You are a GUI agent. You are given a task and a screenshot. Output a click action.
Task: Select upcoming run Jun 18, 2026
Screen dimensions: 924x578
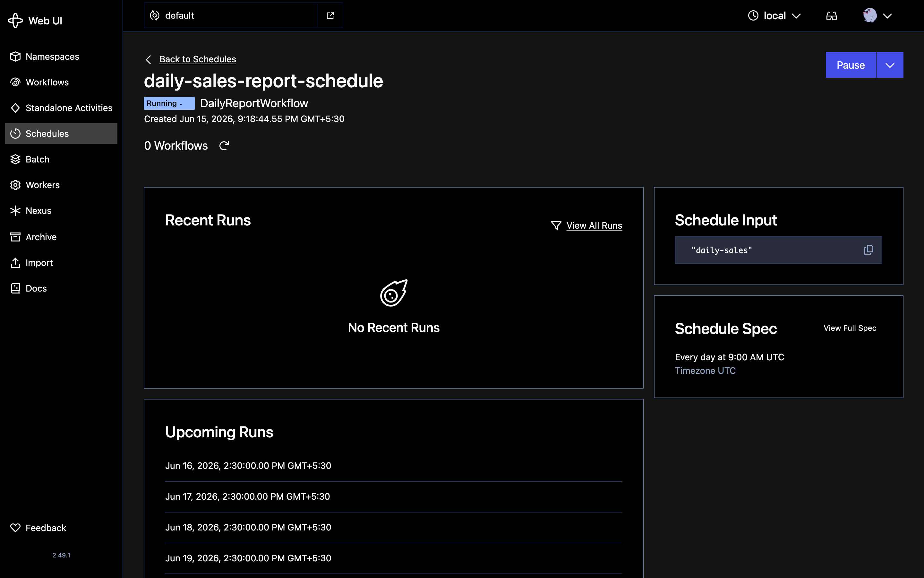248,528
